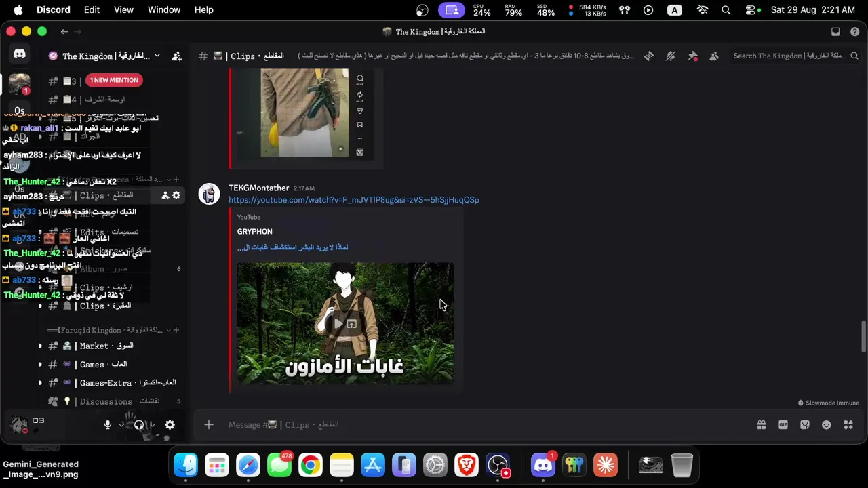The image size is (868, 488).
Task: Open the Games channel
Action: coord(113,364)
